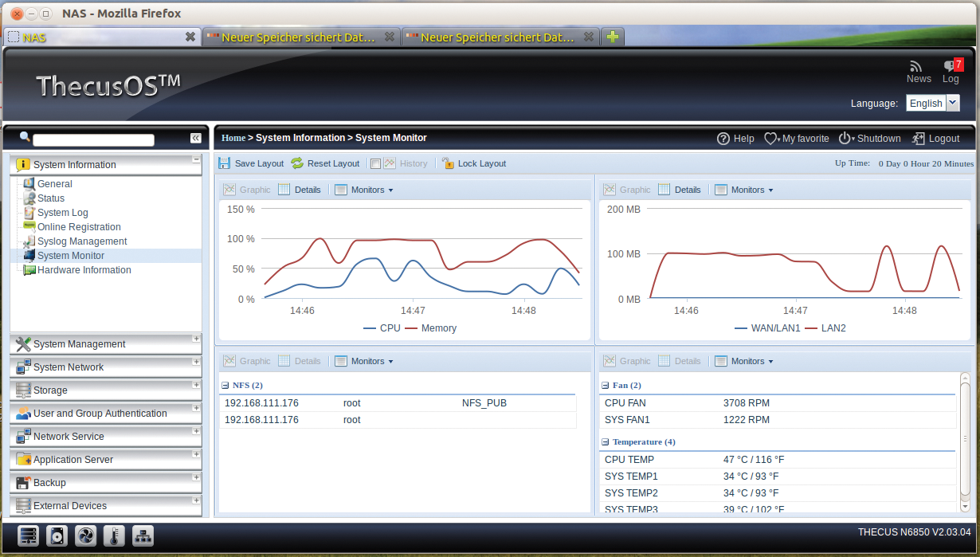Switch to the NAS browser tab
This screenshot has height=557, width=980.
tap(96, 37)
